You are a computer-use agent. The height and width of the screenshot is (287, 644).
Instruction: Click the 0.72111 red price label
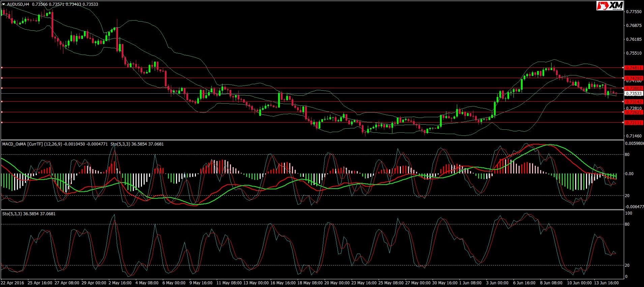point(634,123)
